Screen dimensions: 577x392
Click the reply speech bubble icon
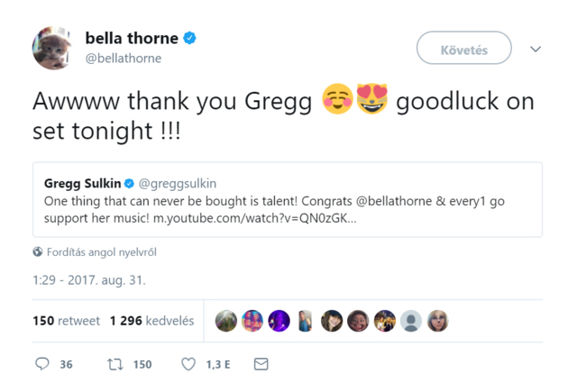(41, 364)
